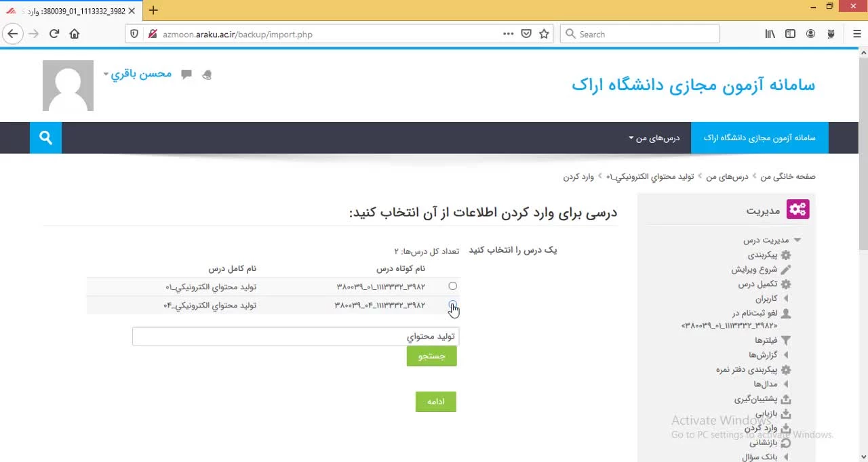868x462 pixels.
Task: Open the messages speech bubble icon
Action: (x=186, y=75)
